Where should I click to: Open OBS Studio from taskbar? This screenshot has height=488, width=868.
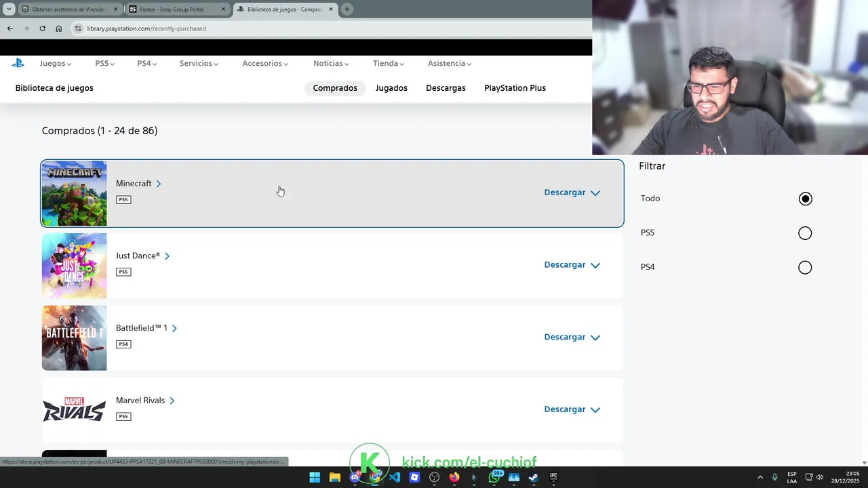(434, 477)
